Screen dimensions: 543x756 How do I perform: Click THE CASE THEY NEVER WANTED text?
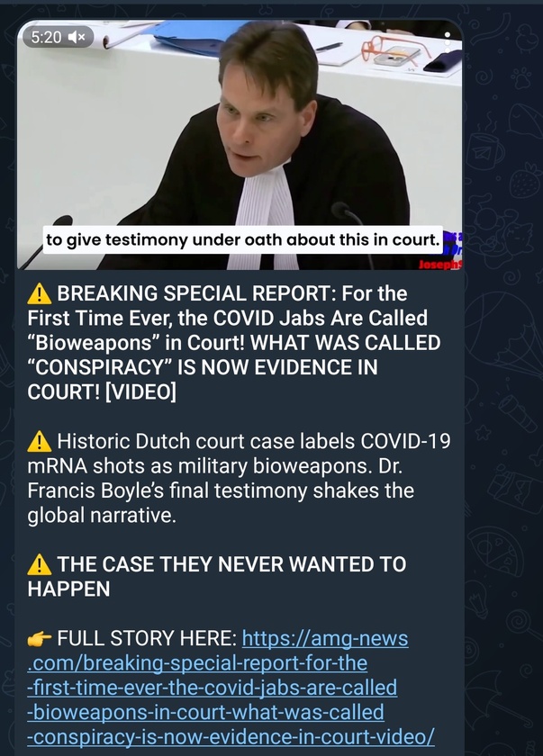pos(217,577)
